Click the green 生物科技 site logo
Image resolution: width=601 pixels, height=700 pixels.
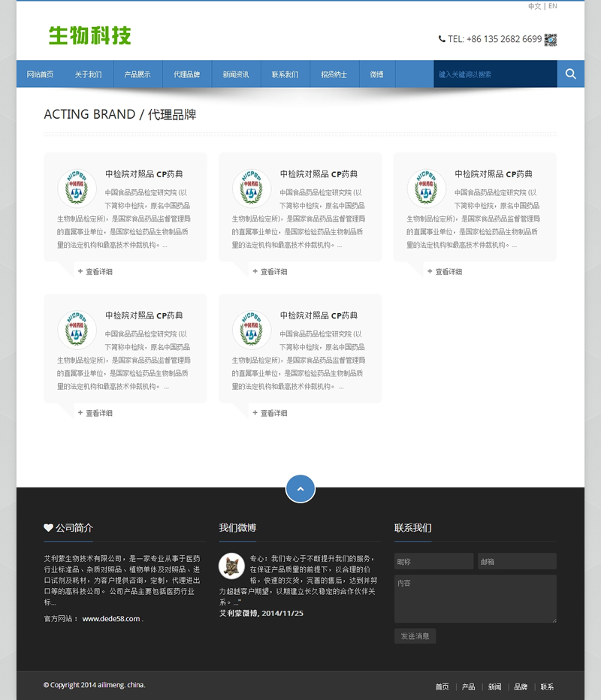90,35
